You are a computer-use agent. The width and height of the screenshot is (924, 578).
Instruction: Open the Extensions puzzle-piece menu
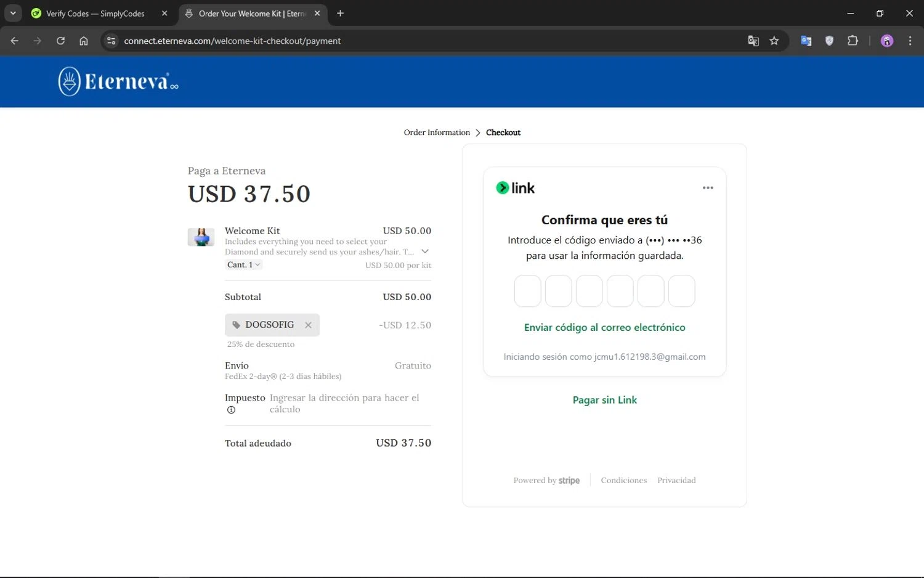(x=853, y=41)
